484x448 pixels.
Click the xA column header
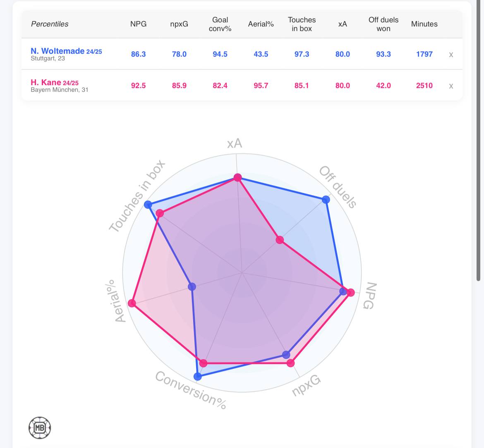click(343, 24)
